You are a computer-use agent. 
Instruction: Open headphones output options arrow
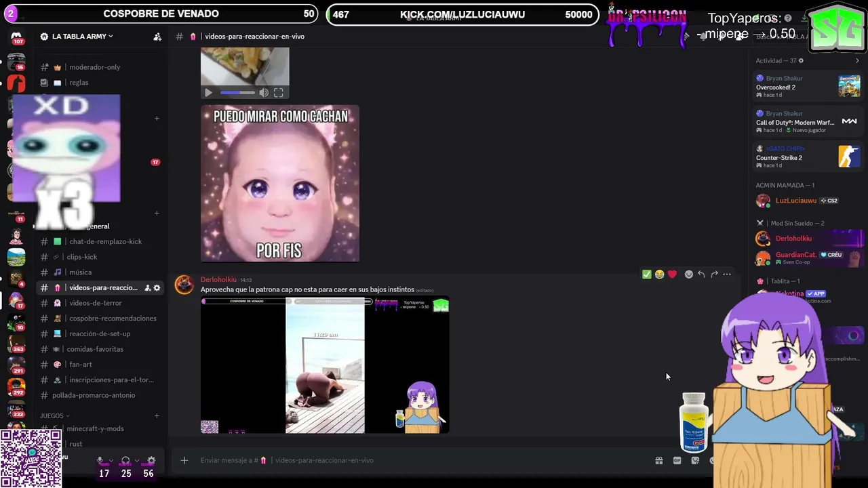(x=136, y=460)
